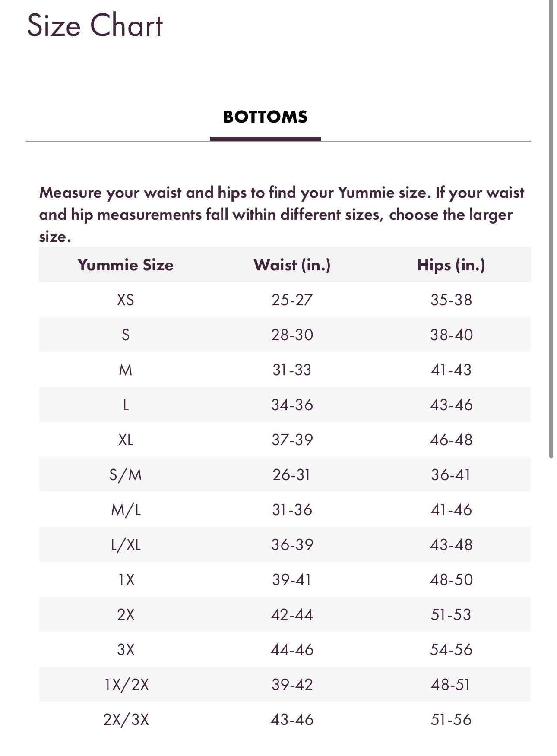Click the waist value 37-39 for size XL

[292, 440]
